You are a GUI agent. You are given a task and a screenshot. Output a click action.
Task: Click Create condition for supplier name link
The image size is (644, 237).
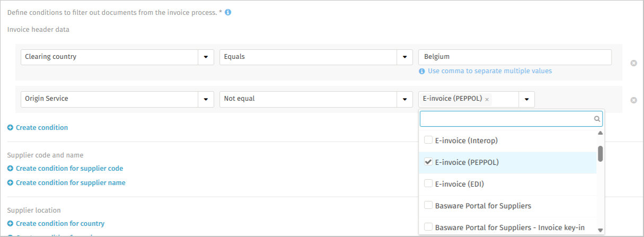click(x=70, y=183)
